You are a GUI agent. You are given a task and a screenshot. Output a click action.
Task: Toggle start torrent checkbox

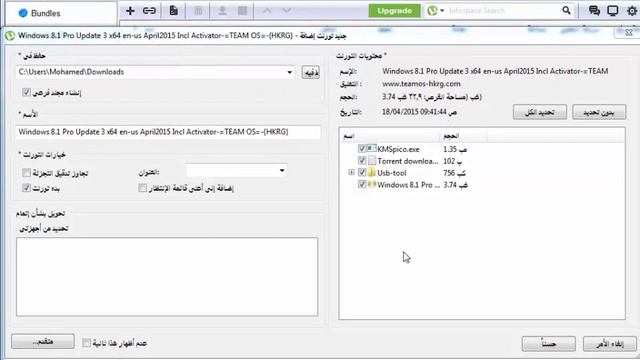point(27,188)
